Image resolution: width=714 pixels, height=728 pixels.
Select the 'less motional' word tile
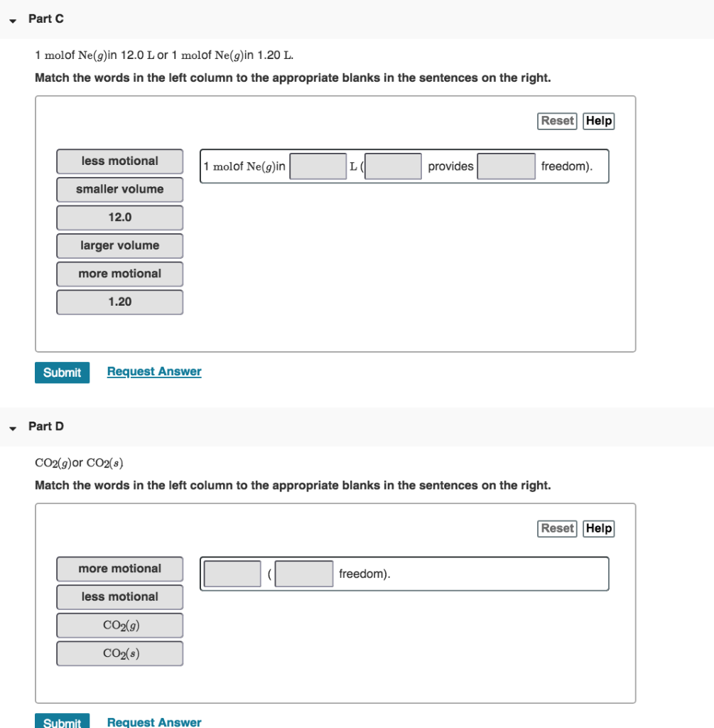[x=119, y=161]
